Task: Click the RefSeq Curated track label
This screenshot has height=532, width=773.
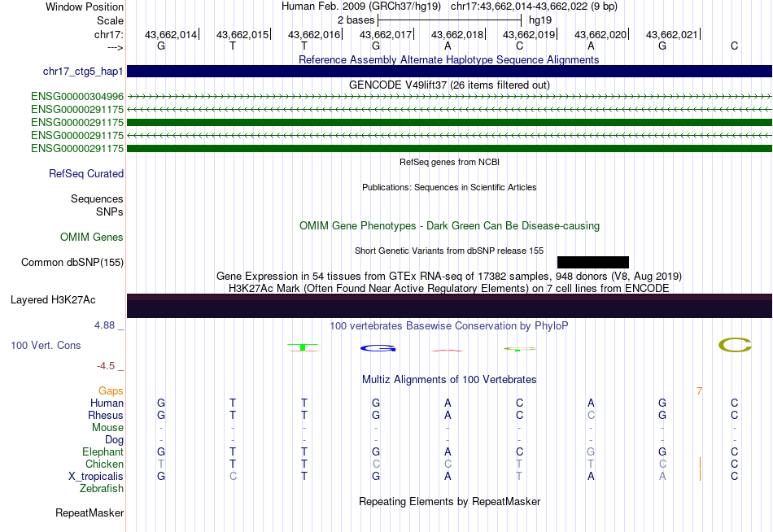Action: (x=86, y=173)
